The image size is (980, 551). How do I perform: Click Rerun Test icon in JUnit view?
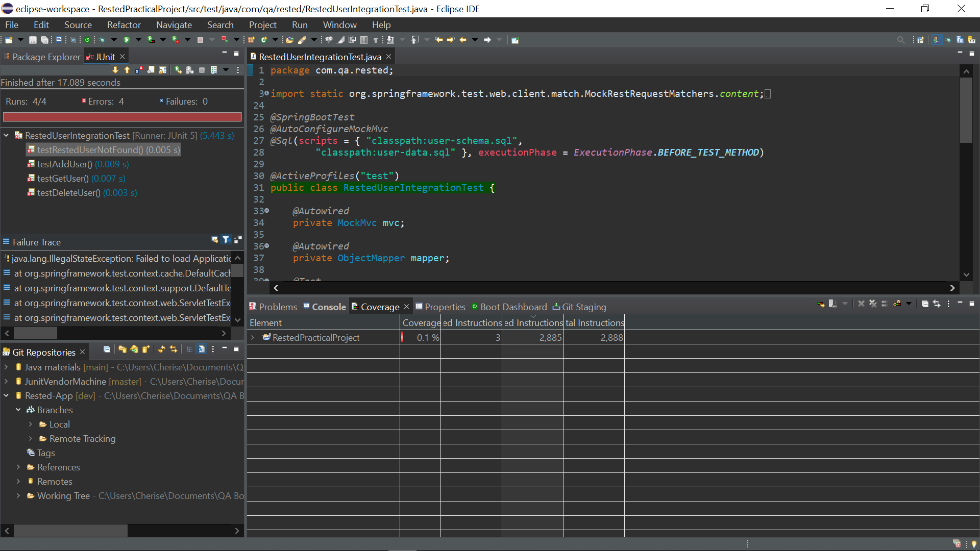click(178, 70)
